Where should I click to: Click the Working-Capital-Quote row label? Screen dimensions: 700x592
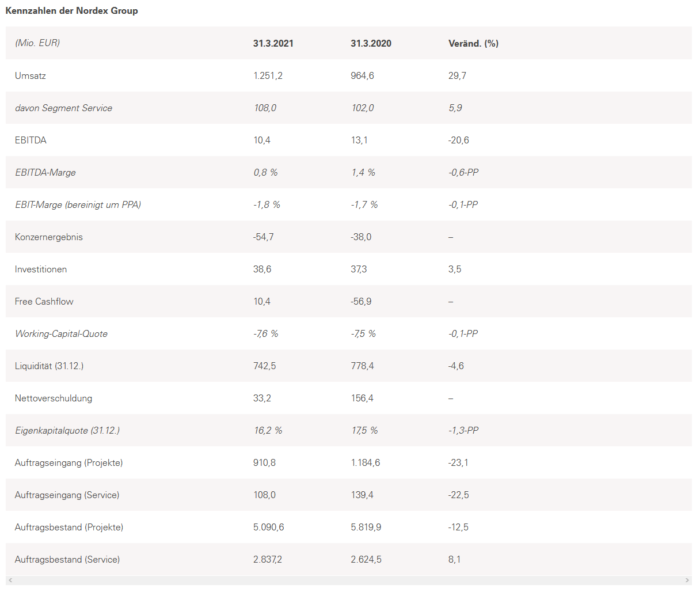point(61,333)
